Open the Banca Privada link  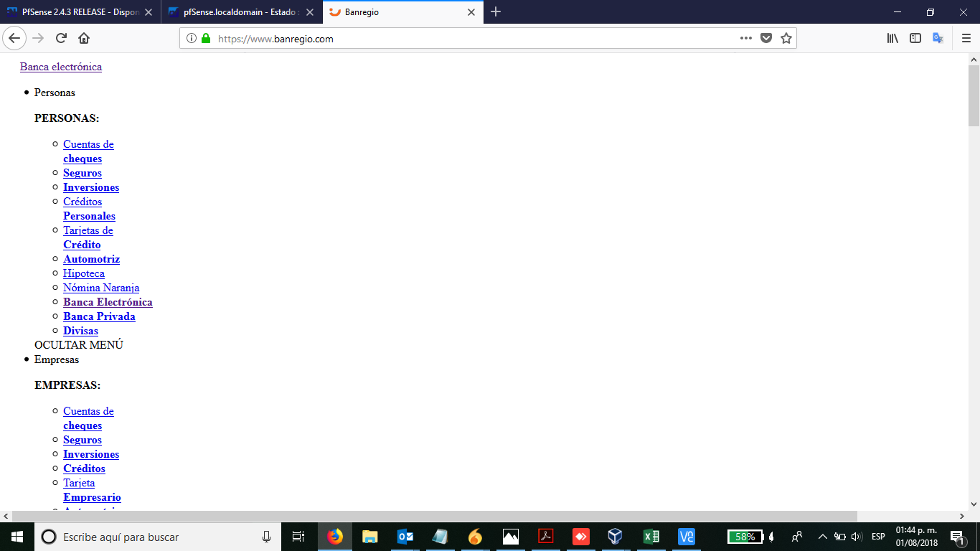click(x=99, y=316)
